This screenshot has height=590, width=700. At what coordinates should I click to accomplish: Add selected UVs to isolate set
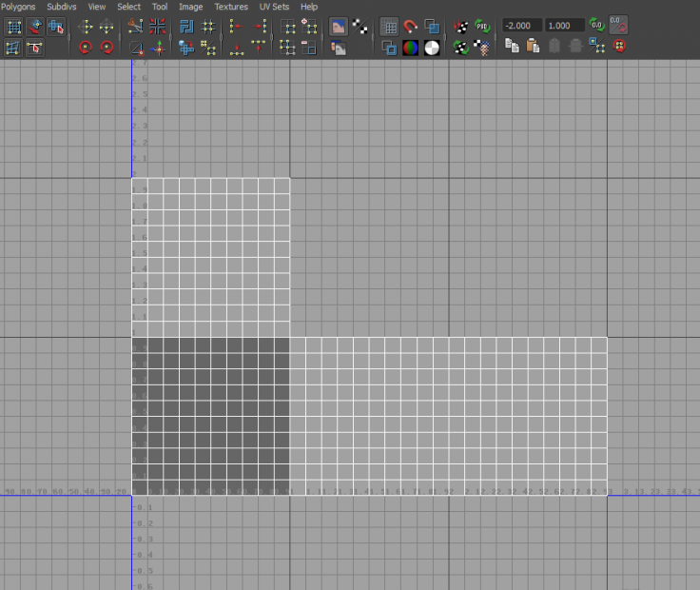click(x=309, y=27)
